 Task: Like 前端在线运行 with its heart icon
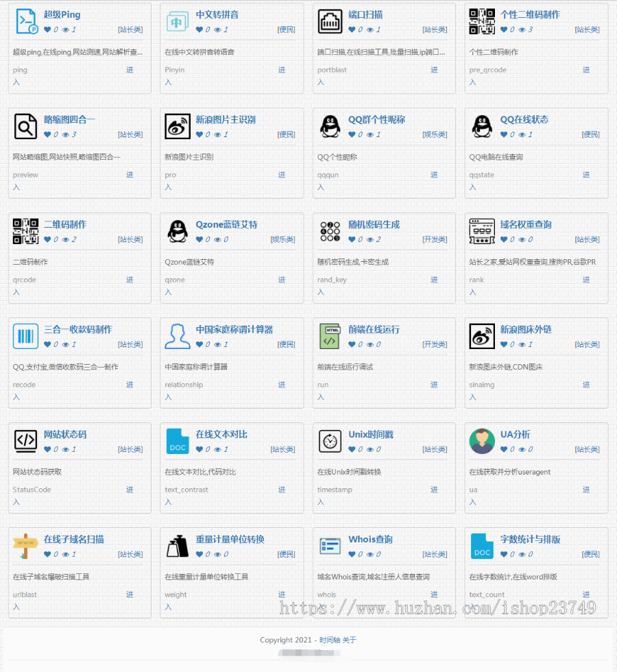(x=352, y=344)
